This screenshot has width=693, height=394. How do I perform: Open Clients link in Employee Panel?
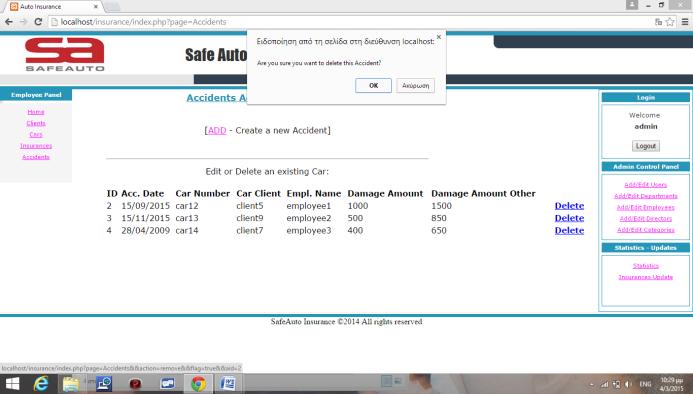tap(36, 123)
